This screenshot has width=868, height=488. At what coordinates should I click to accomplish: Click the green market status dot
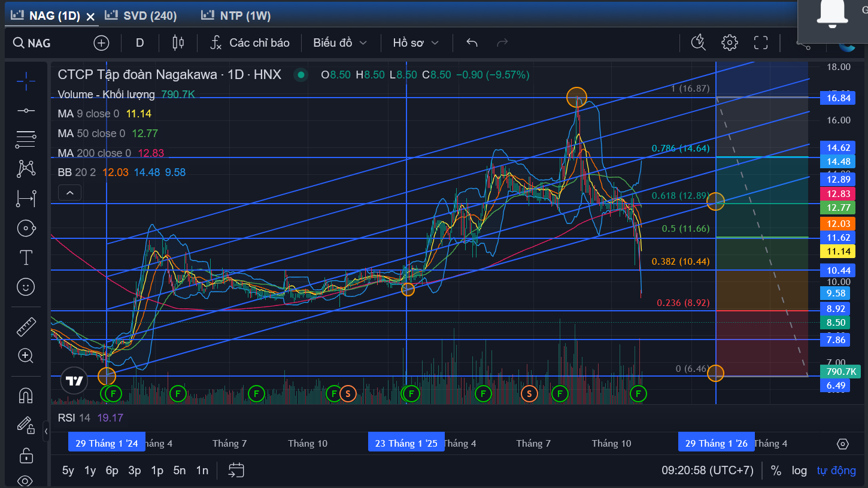click(301, 75)
